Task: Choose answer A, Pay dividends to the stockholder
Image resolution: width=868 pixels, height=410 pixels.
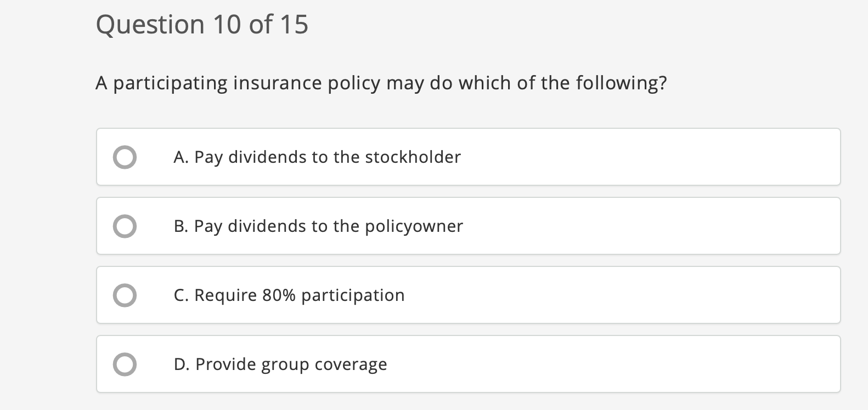Action: click(x=317, y=157)
